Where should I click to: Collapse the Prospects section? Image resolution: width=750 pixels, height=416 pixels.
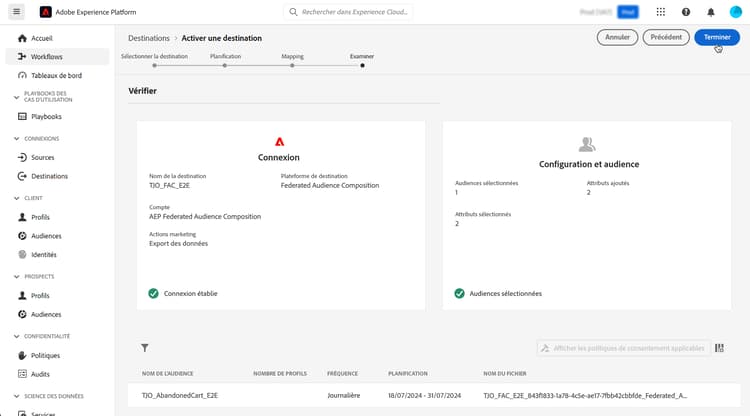click(16, 276)
